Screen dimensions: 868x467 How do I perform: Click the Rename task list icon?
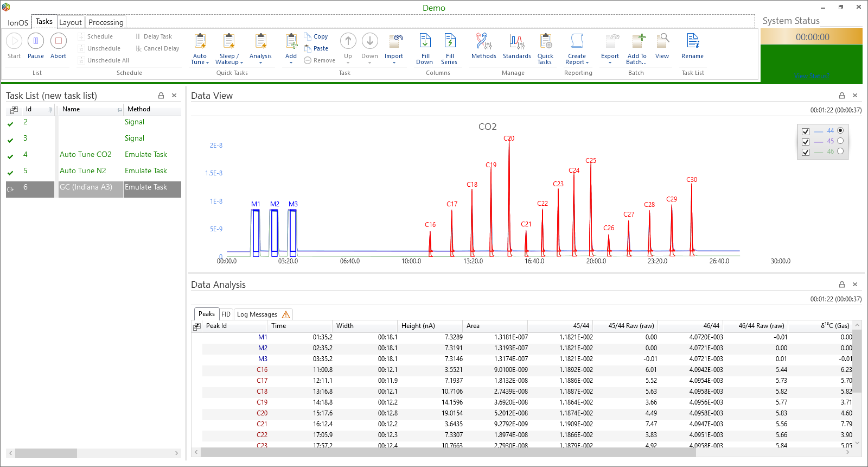tap(692, 42)
